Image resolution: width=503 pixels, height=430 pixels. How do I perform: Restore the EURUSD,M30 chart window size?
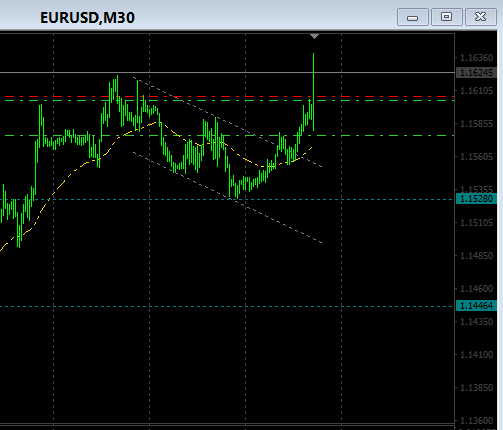click(x=447, y=17)
